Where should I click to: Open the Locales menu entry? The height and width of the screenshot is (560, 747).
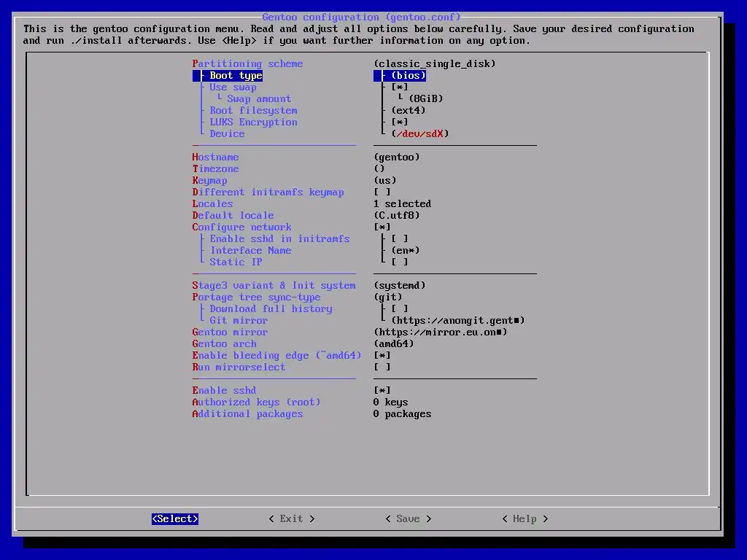pyautogui.click(x=212, y=204)
